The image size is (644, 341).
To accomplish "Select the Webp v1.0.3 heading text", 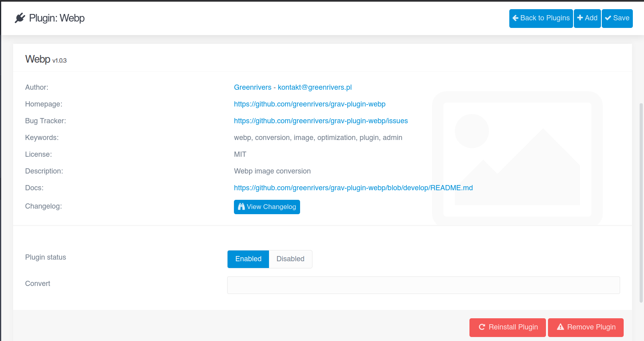I will tap(46, 59).
